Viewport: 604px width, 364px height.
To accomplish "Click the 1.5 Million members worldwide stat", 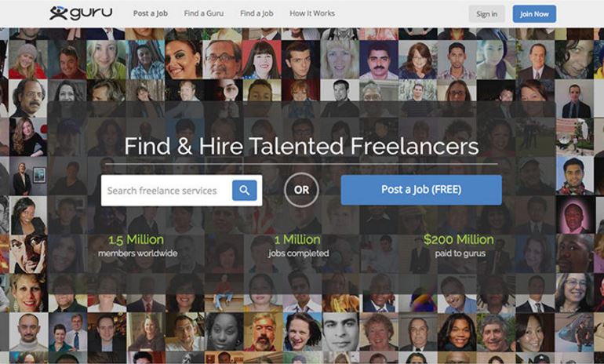I will [x=137, y=246].
